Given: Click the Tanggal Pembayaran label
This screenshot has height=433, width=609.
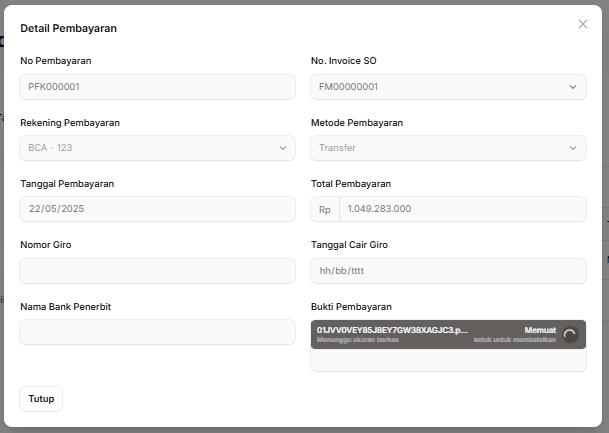Looking at the screenshot, I should pos(67,184).
